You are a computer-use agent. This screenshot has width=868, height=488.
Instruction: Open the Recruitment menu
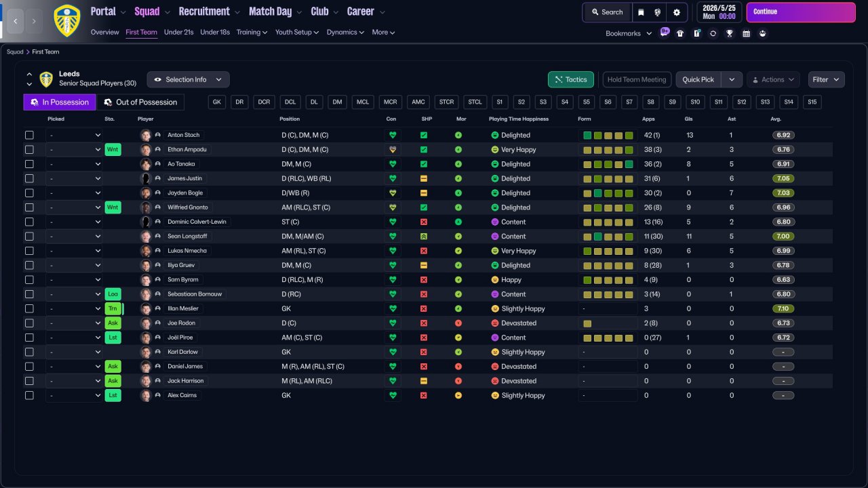[x=209, y=12]
